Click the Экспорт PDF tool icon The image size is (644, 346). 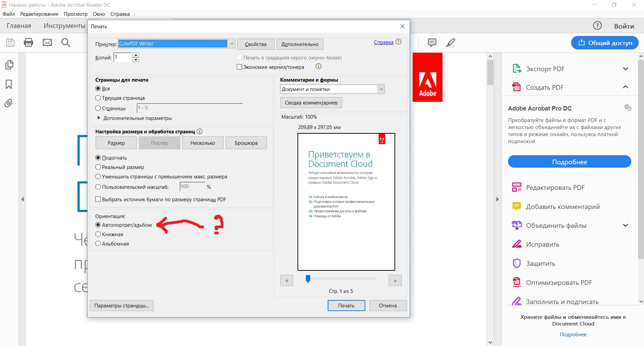(x=516, y=69)
